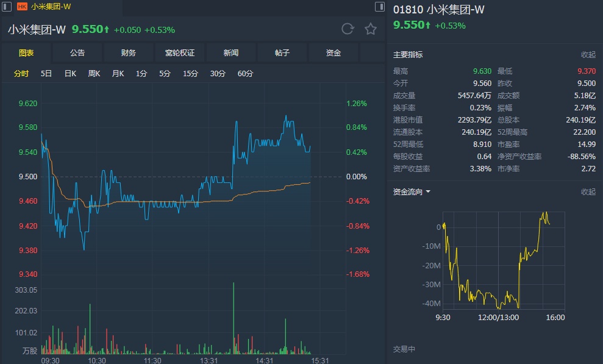603x364 pixels.
Task: Collapse the 主要指标 section with 收起
Action: (x=588, y=55)
